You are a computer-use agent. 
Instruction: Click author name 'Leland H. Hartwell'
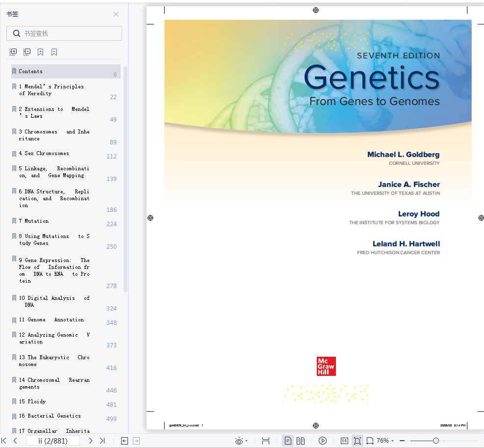pyautogui.click(x=406, y=244)
